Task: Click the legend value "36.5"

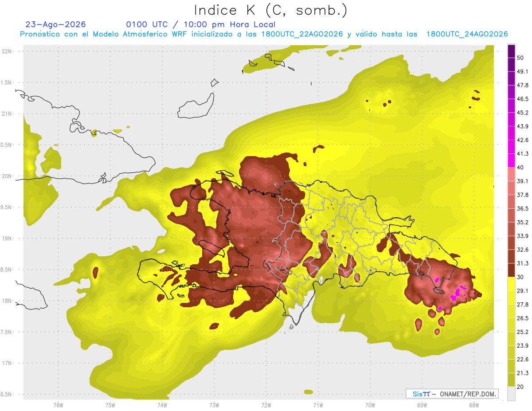Action: 523,208
